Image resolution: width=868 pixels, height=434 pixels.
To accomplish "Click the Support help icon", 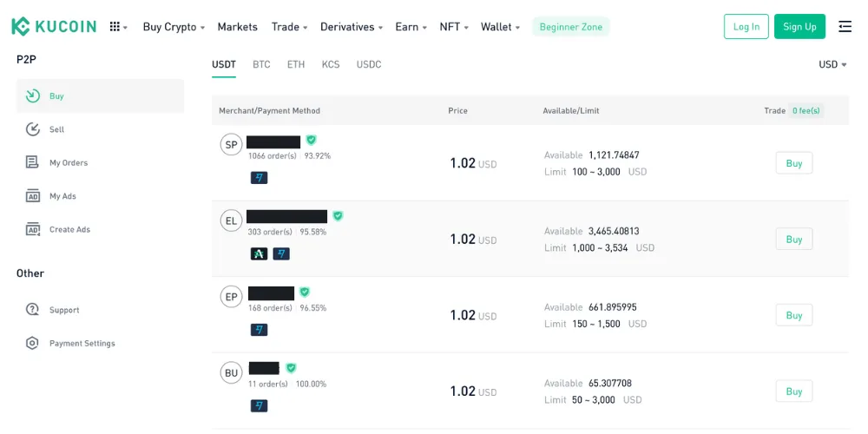I will click(33, 310).
